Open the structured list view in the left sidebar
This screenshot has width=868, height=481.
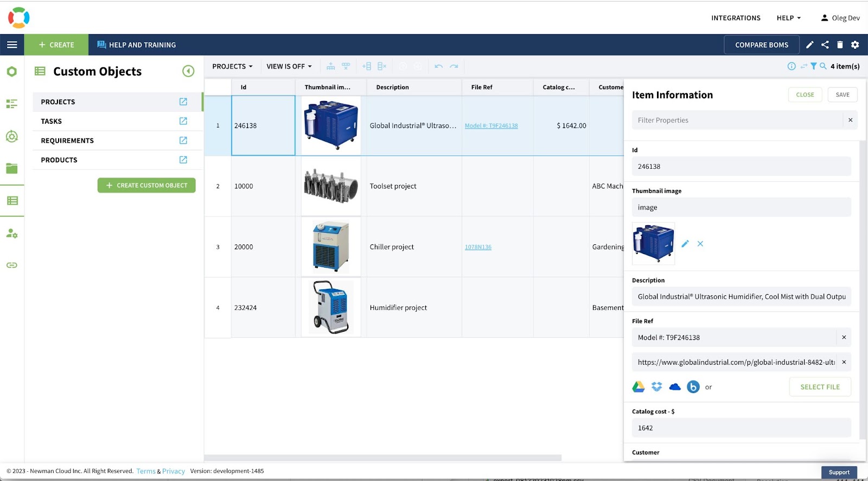pyautogui.click(x=12, y=104)
